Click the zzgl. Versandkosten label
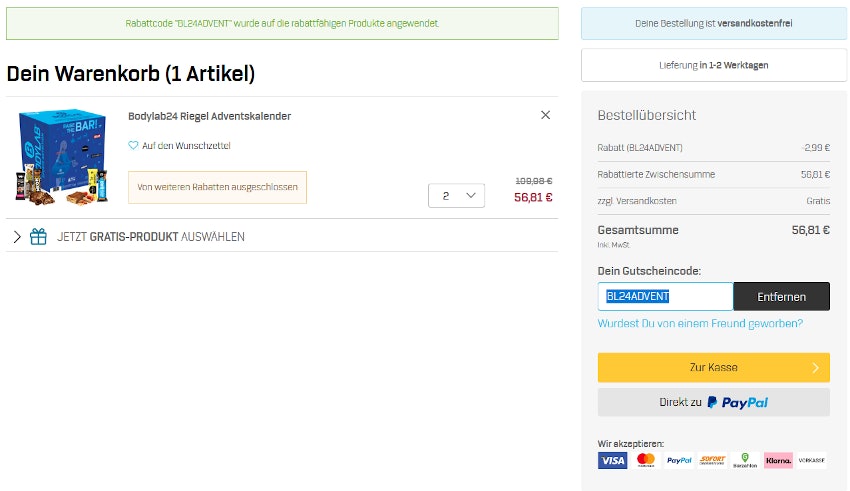This screenshot has height=491, width=850. click(x=636, y=201)
